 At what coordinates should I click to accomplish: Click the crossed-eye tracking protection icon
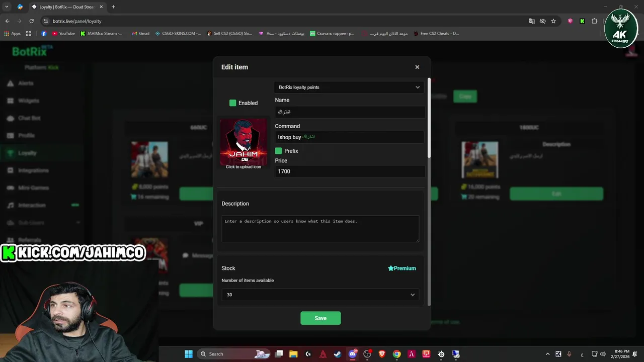(x=543, y=21)
